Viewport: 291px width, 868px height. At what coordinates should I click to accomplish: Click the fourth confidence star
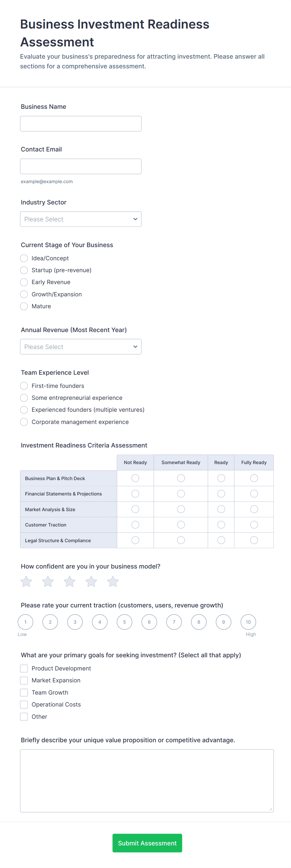point(91,582)
